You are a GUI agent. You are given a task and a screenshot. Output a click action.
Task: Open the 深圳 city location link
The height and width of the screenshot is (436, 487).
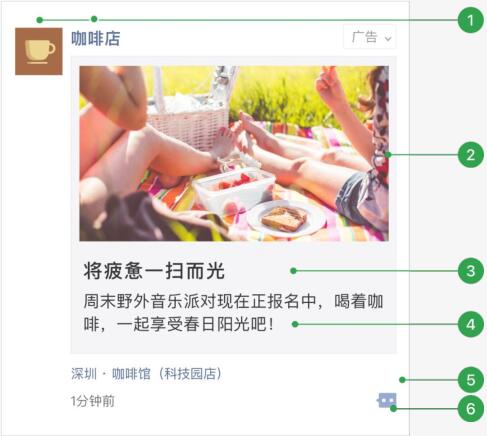point(84,374)
